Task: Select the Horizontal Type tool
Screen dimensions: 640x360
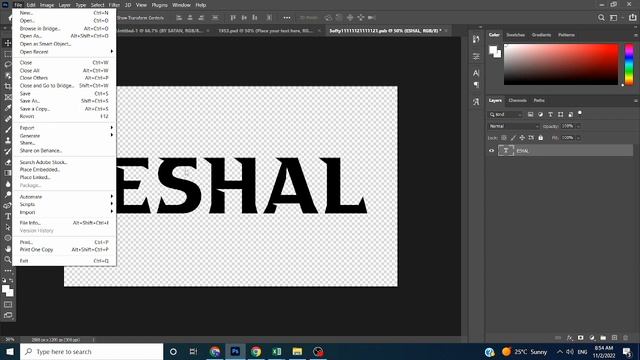Action: pos(8,216)
